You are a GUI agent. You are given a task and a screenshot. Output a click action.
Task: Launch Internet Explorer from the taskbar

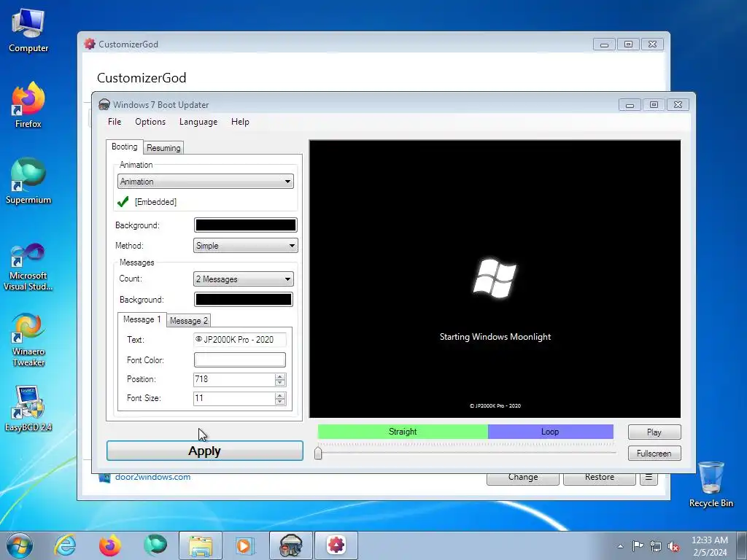tap(65, 545)
